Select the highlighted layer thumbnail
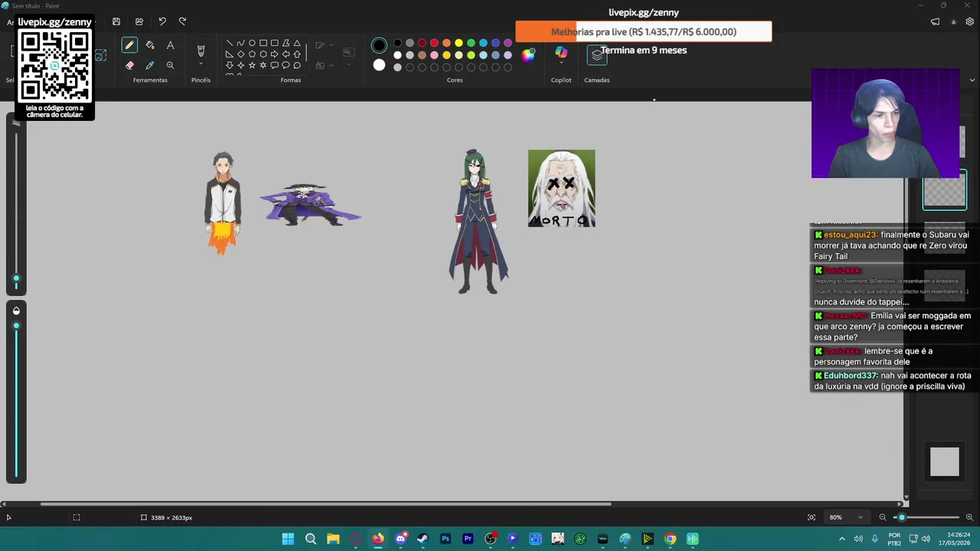Screen dimensions: 980x551 click(x=944, y=191)
